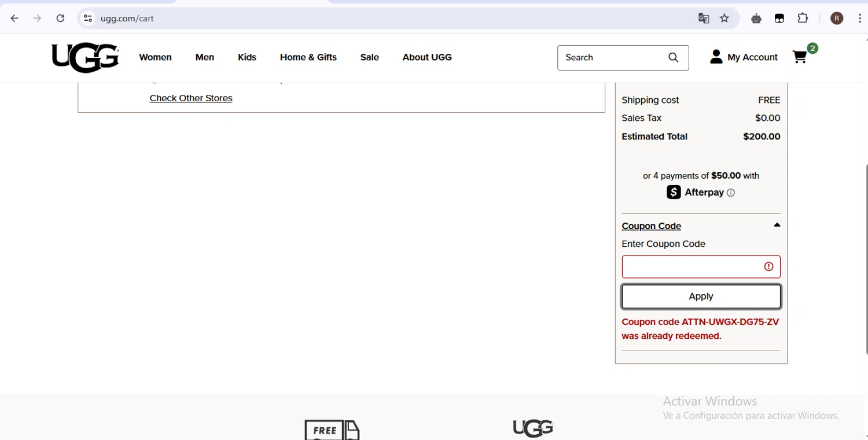
Task: Open the extensions puzzle icon
Action: 803,19
